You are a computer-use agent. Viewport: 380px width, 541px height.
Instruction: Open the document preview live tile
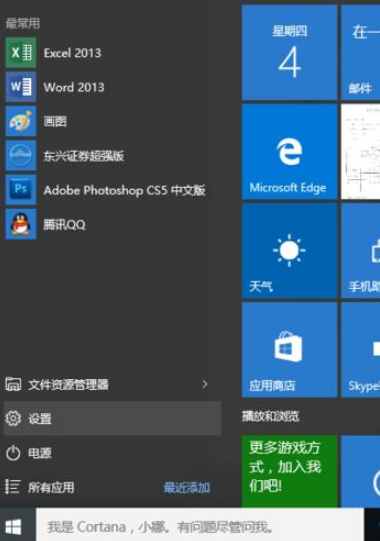tap(360, 151)
